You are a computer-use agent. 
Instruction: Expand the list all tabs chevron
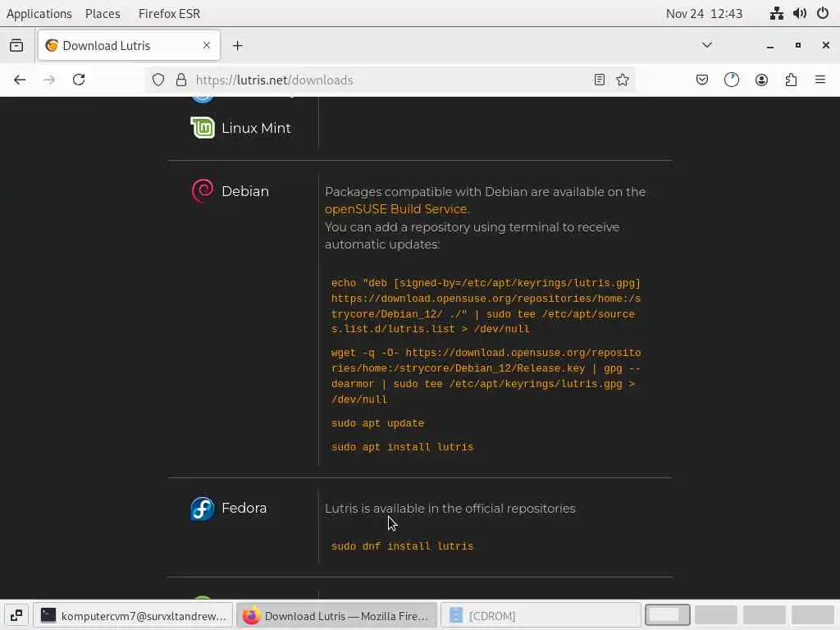(x=707, y=45)
